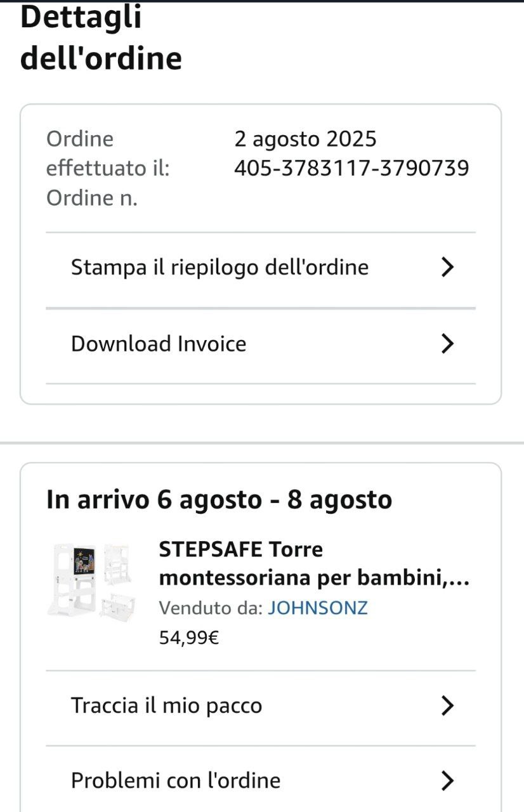
Task: Click the order date 2 agosto 2025
Action: pos(305,139)
